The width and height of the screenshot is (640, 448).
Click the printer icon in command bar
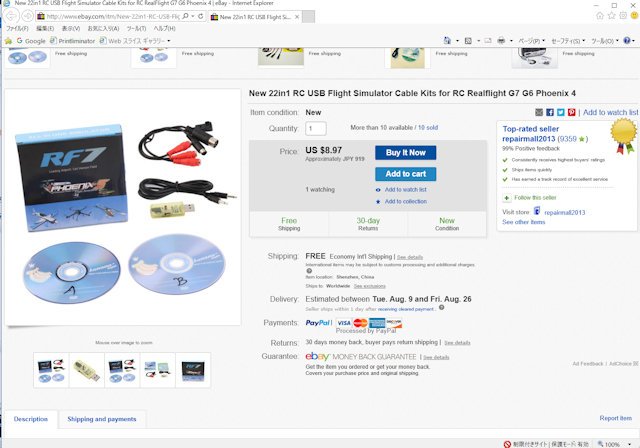501,40
